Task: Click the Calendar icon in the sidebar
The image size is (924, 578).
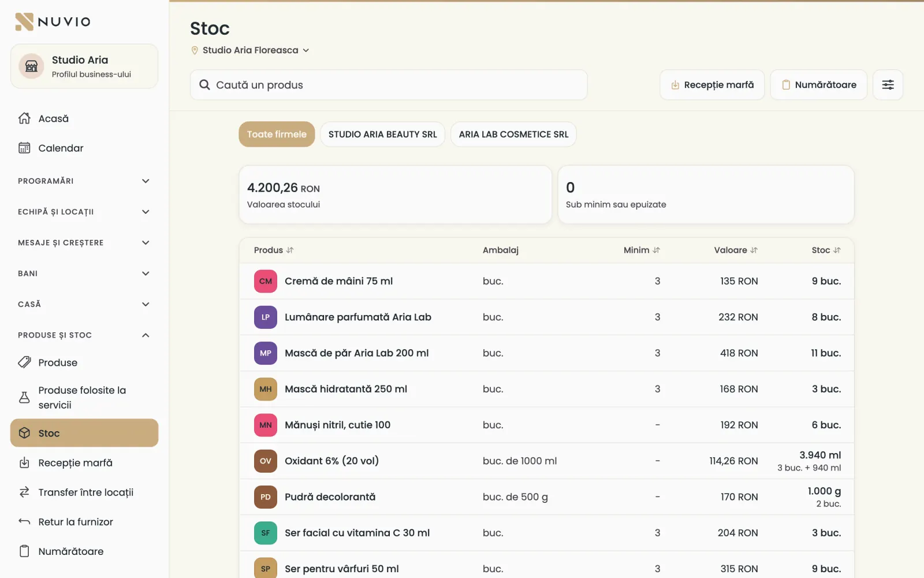Action: (x=24, y=148)
